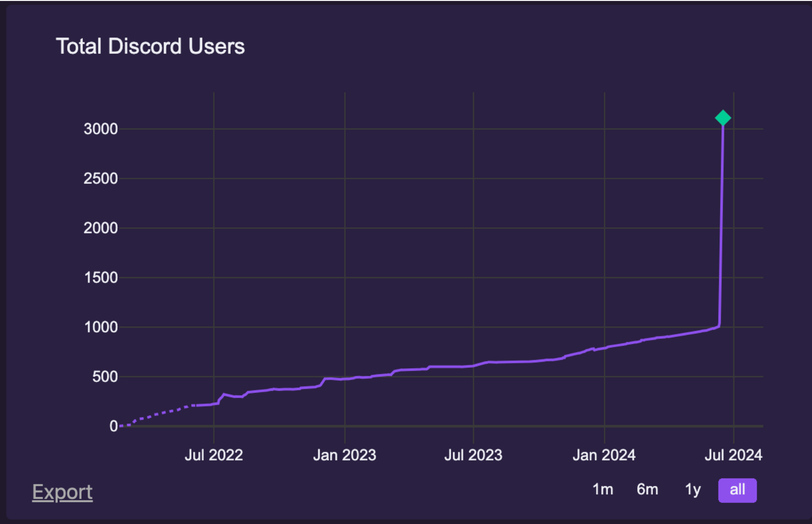The width and height of the screenshot is (812, 524).
Task: Click the Jan 2023 axis label
Action: click(x=344, y=455)
